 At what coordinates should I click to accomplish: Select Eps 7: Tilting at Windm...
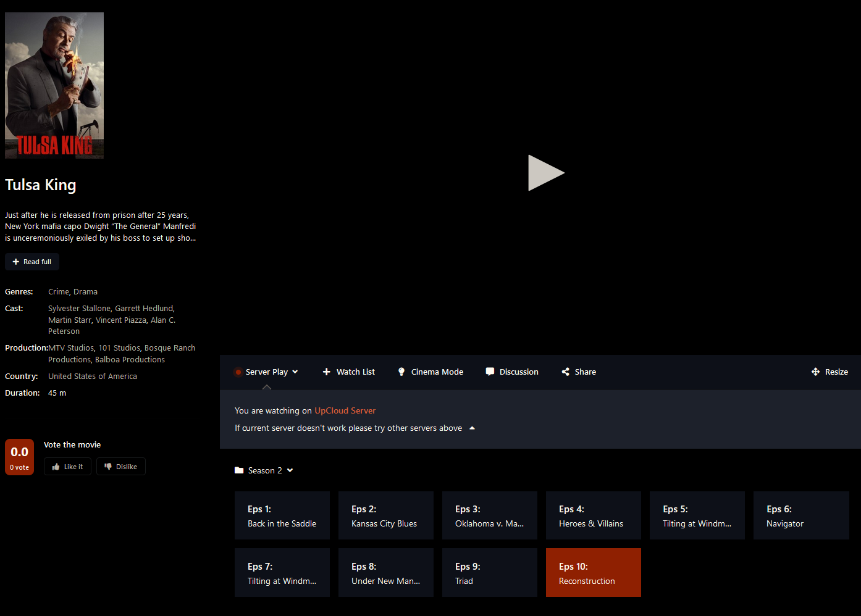click(x=282, y=573)
